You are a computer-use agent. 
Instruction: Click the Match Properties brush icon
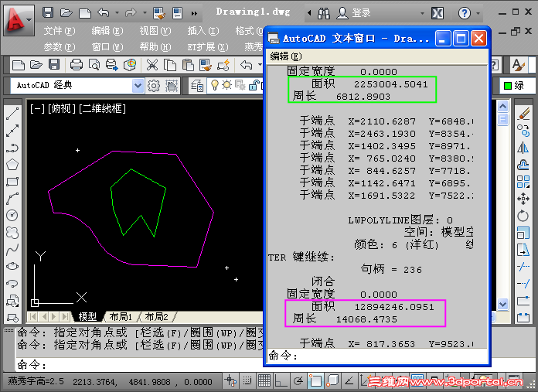click(206, 64)
